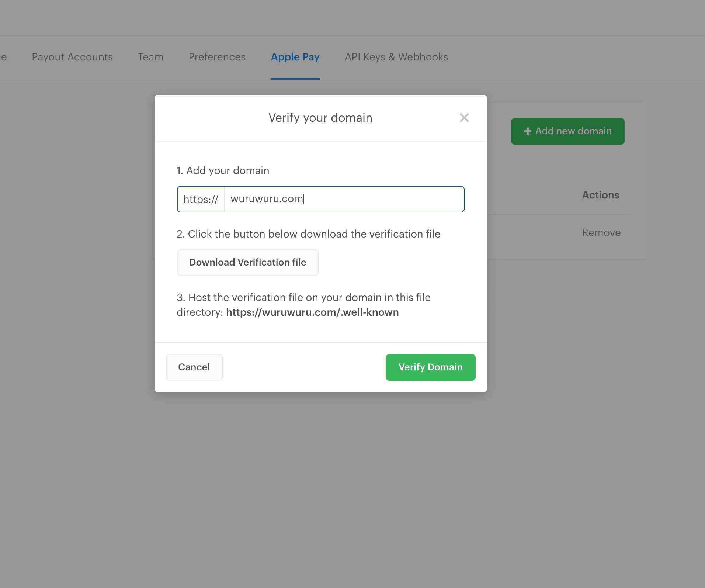Close the Verify your domain dialog
The height and width of the screenshot is (588, 705).
tap(464, 118)
